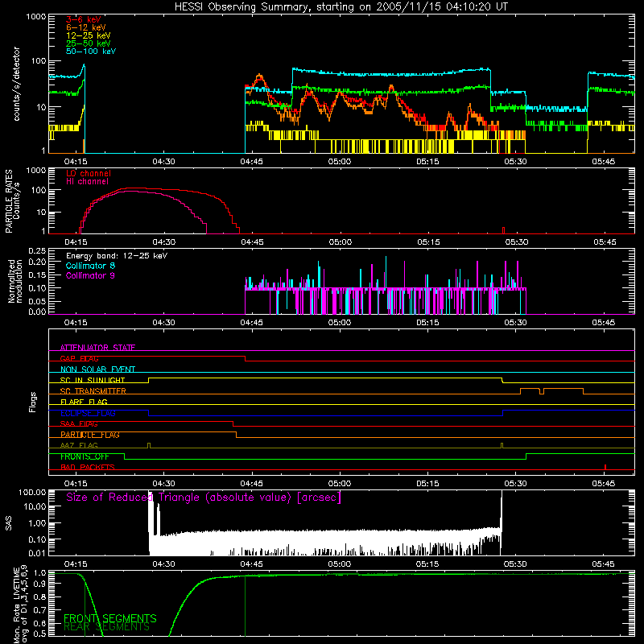Screen dimensions: 644x644
Task: Select the green "25-50 keV" legend label
Action: coord(89,43)
